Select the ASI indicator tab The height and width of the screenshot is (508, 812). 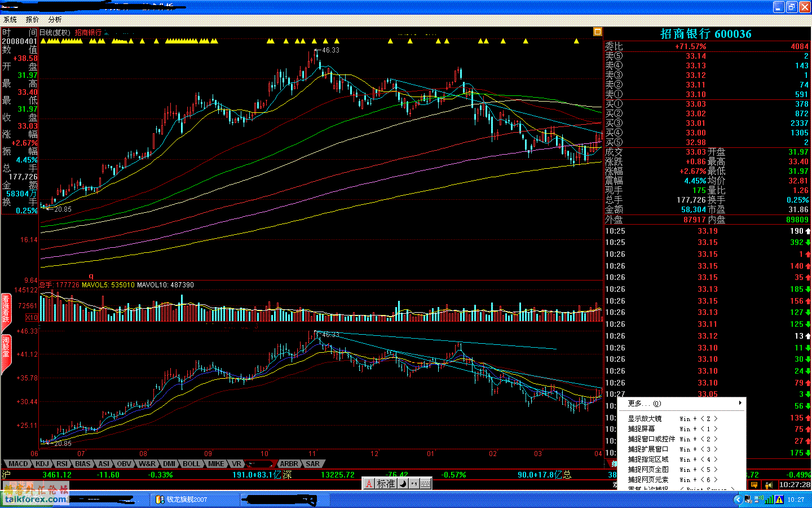104,464
